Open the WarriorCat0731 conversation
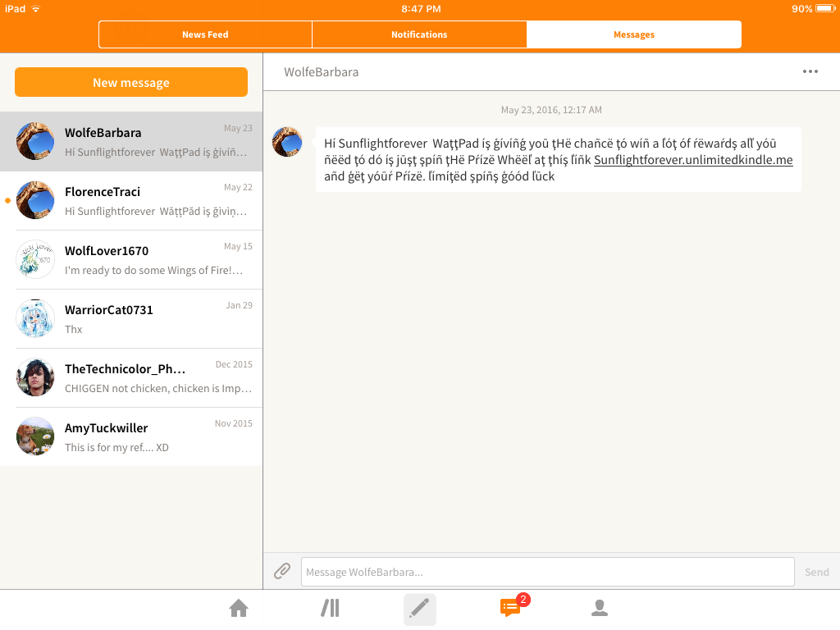840x630 pixels. point(131,319)
